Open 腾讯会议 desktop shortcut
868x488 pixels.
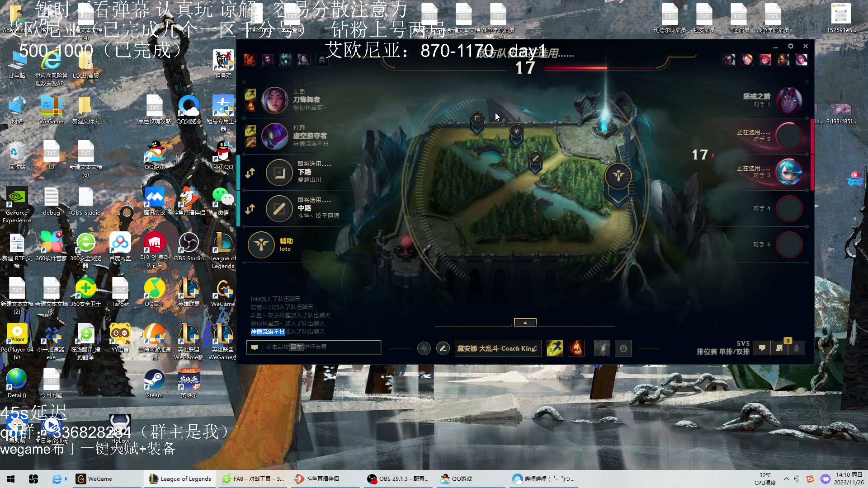(x=154, y=201)
